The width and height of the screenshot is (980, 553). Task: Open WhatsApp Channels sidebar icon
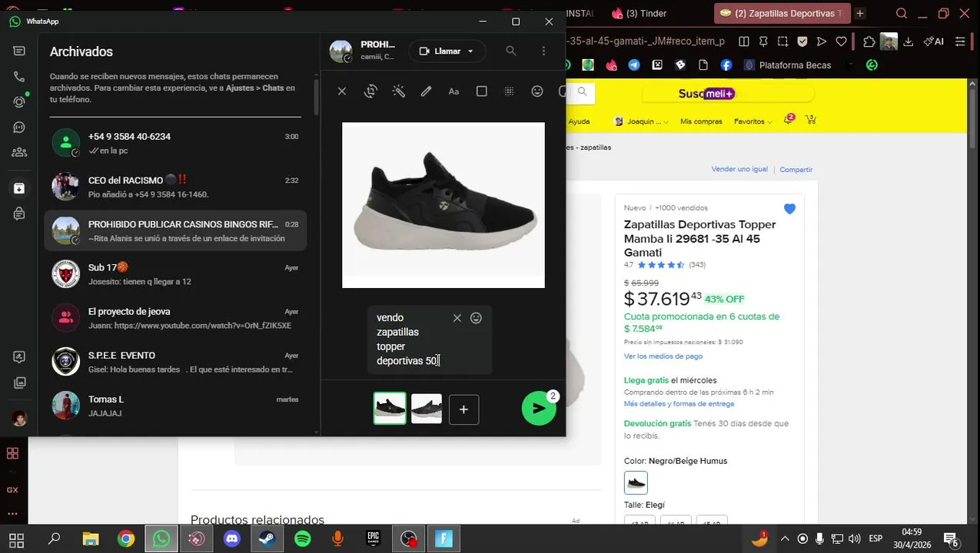[x=19, y=127]
